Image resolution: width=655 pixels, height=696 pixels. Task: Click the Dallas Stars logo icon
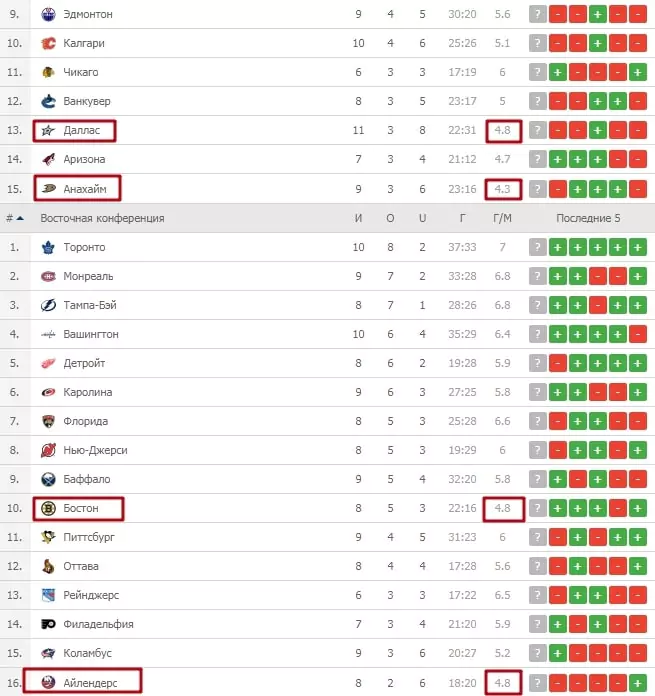pos(48,130)
